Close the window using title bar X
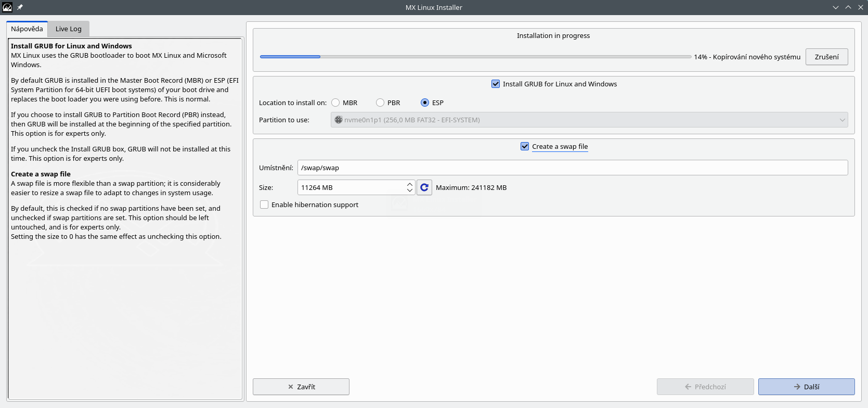Image resolution: width=868 pixels, height=408 pixels. (x=860, y=7)
